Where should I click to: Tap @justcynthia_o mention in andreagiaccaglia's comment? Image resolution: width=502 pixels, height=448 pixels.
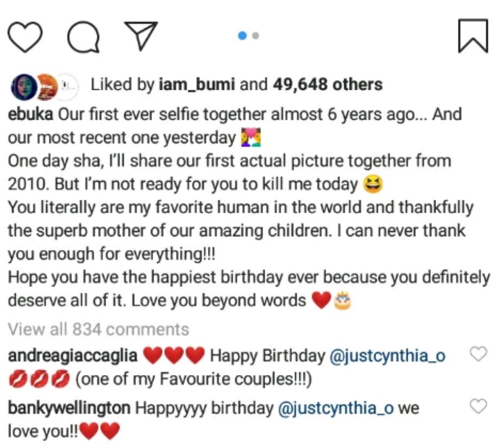388,356
